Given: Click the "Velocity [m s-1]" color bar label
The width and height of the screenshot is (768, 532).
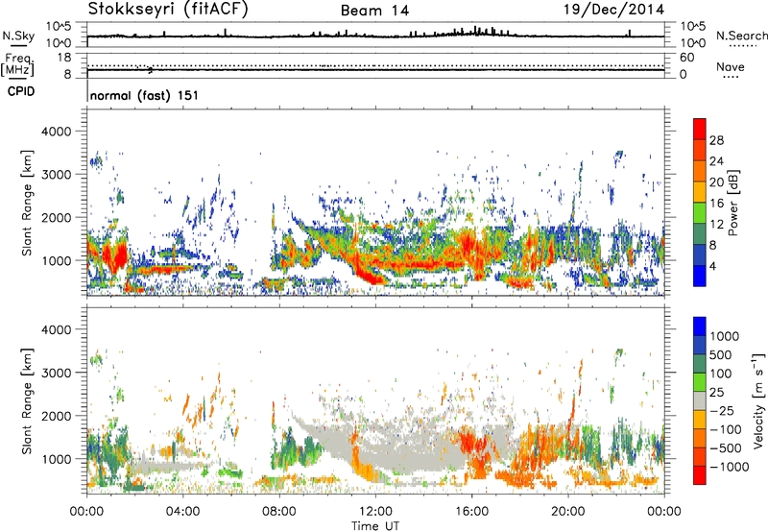Looking at the screenshot, I should point(758,400).
